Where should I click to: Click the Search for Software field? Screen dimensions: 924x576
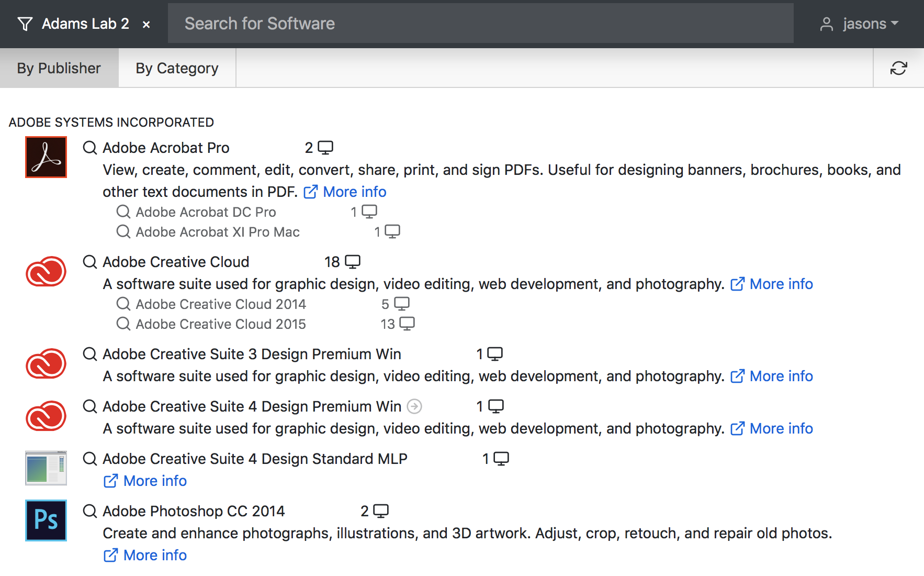click(x=480, y=24)
